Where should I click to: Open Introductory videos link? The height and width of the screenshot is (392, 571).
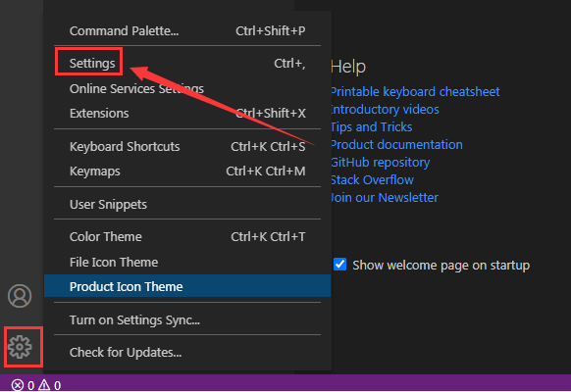[x=385, y=110]
